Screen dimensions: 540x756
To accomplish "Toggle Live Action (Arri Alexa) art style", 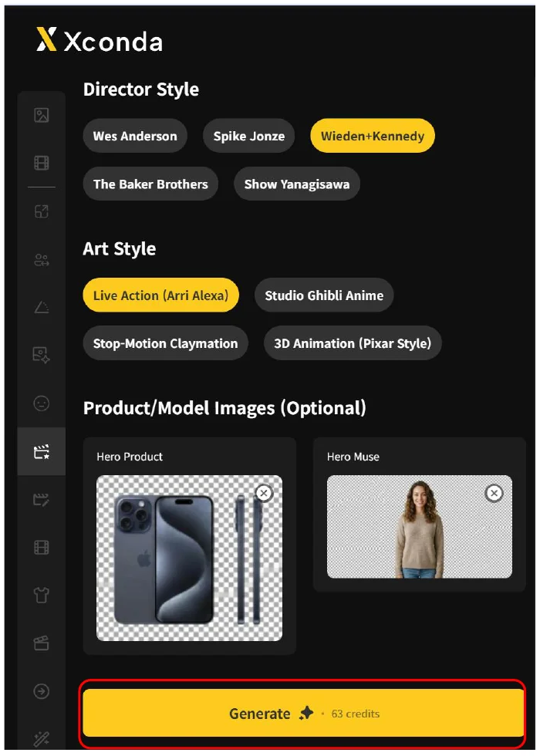I will click(x=161, y=295).
